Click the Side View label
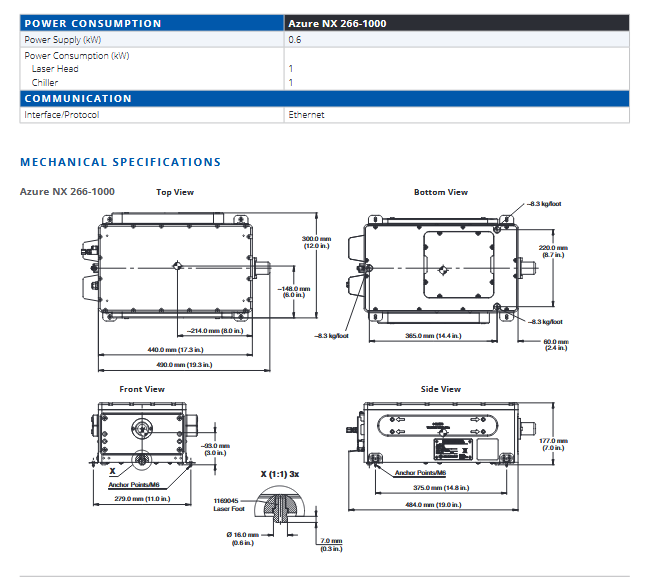 441,389
